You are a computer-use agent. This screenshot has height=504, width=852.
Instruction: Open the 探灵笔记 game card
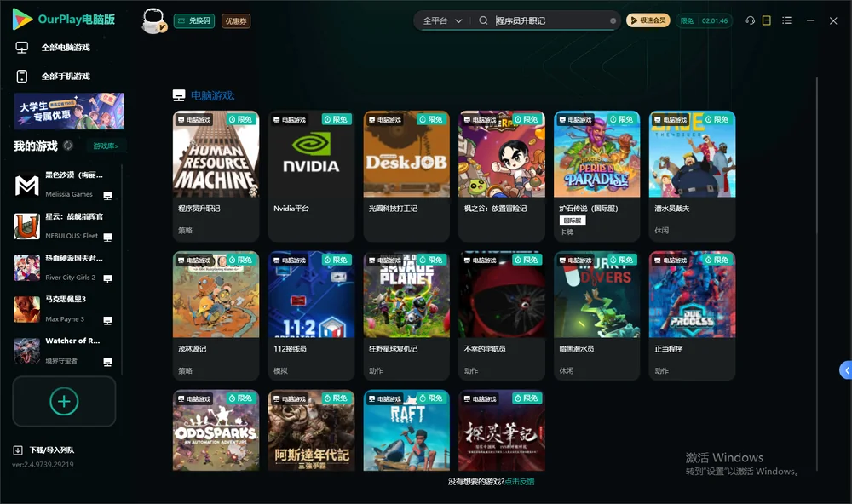[502, 430]
